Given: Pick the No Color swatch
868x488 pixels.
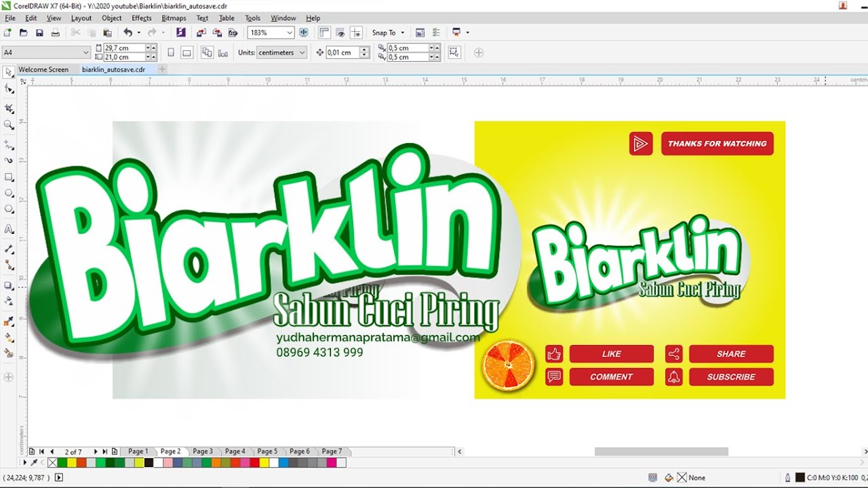Looking at the screenshot, I should pos(52,462).
